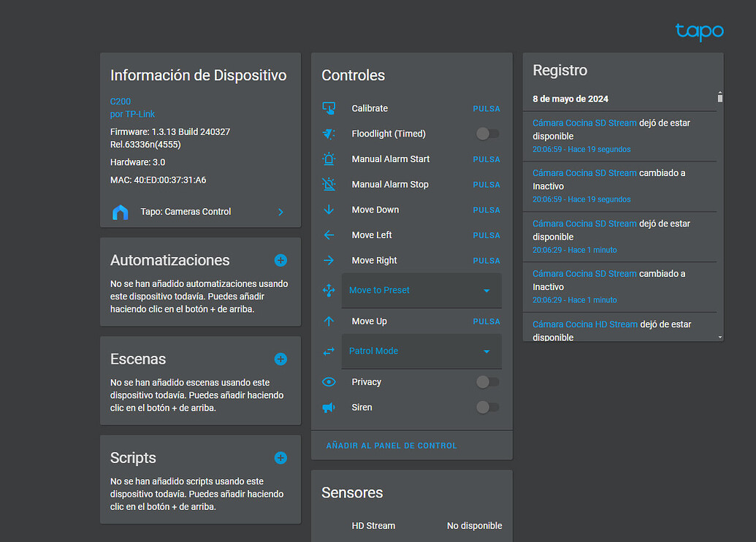
Task: Toggle the Floodlight (Timed) switch
Action: [x=487, y=134]
